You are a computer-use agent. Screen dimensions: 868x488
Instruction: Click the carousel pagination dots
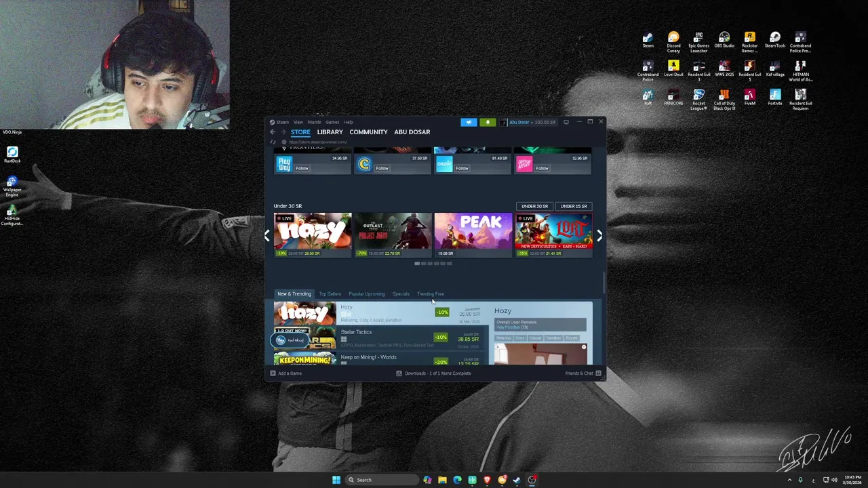[433, 264]
